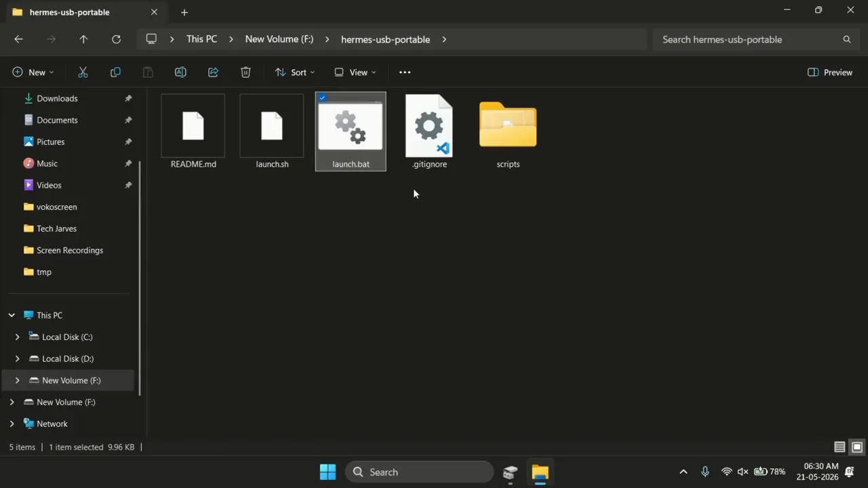This screenshot has width=868, height=488.
Task: Collapse the This PC tree node
Action: (x=12, y=315)
